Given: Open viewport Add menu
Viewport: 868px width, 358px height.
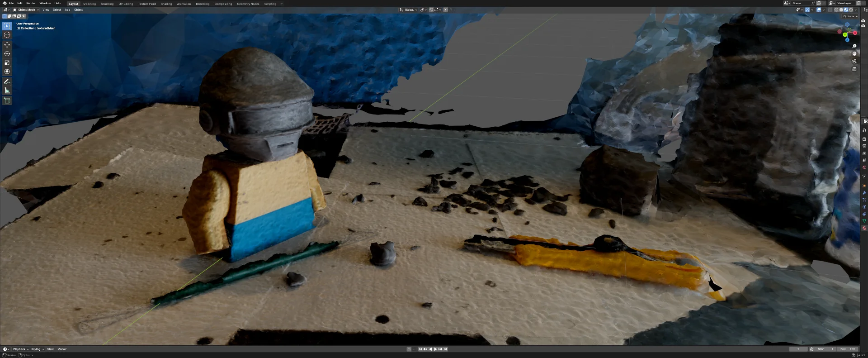Looking at the screenshot, I should click(x=67, y=10).
